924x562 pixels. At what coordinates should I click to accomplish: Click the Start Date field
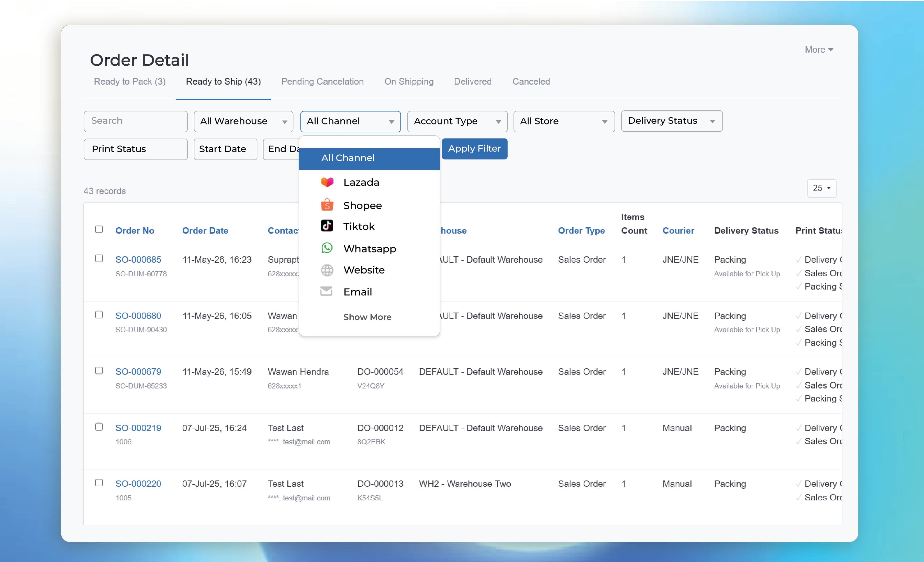(x=225, y=149)
